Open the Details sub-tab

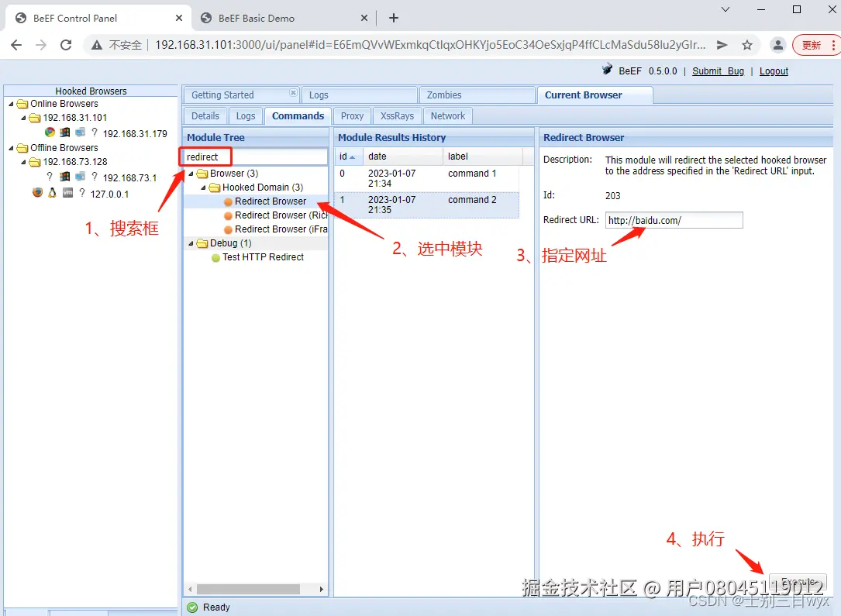pyautogui.click(x=205, y=115)
